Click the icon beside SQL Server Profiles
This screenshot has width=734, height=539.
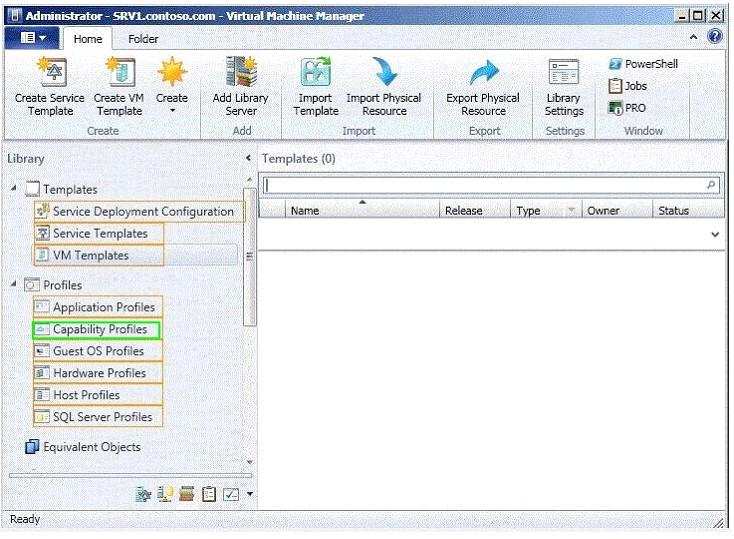[x=42, y=417]
